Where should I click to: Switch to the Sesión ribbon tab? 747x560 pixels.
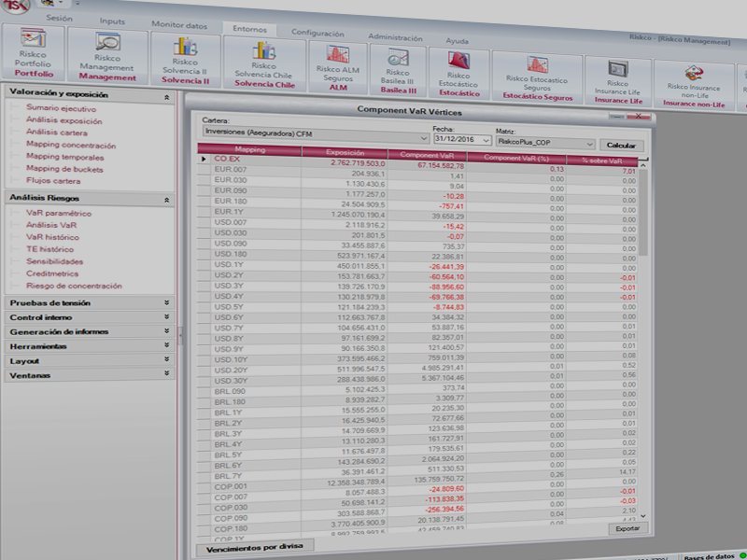click(x=60, y=18)
